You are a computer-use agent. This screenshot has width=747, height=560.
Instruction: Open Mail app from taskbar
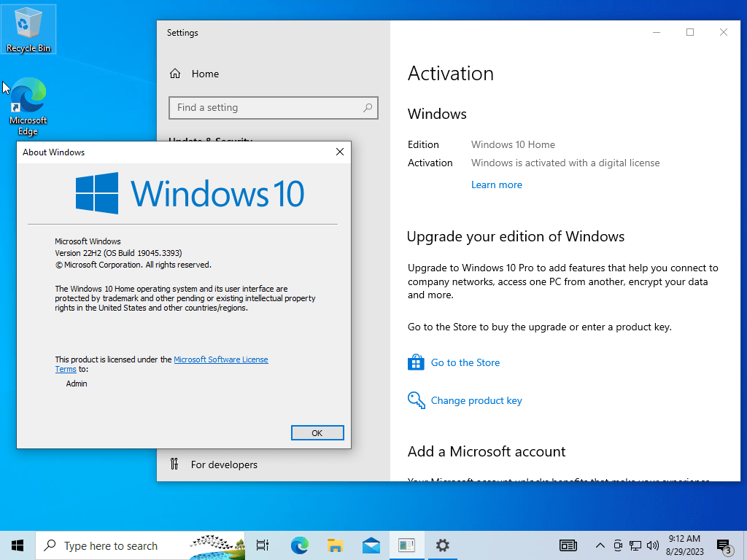click(x=371, y=545)
